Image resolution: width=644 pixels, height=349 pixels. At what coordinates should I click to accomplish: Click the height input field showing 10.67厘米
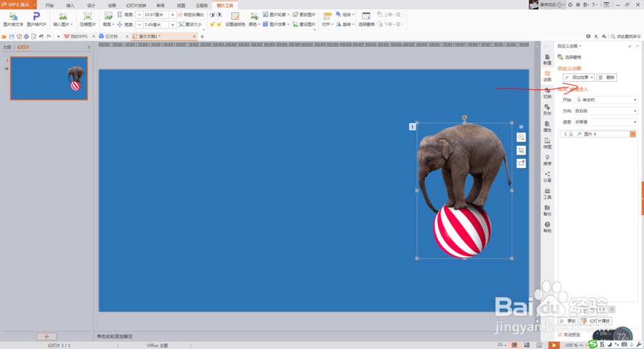(x=155, y=15)
